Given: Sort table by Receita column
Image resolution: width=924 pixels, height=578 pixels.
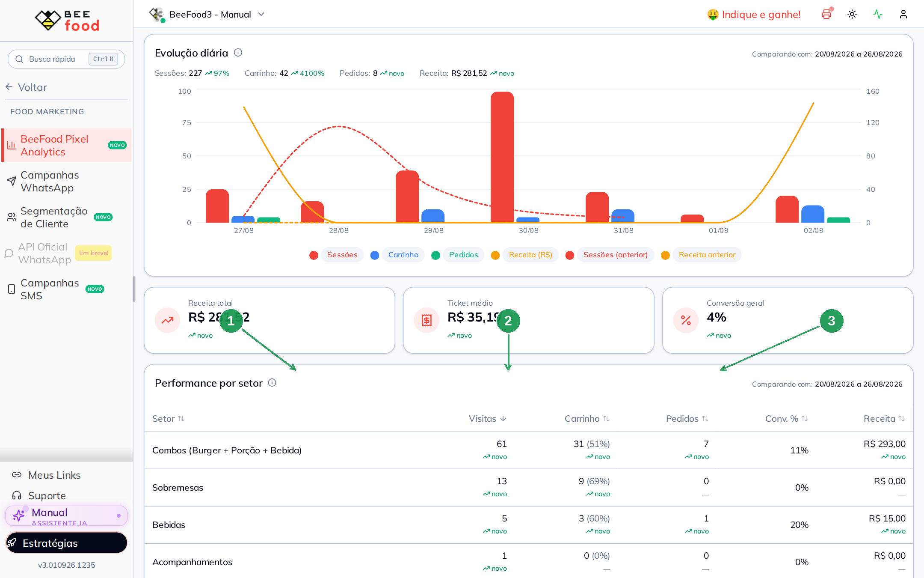Looking at the screenshot, I should (884, 419).
